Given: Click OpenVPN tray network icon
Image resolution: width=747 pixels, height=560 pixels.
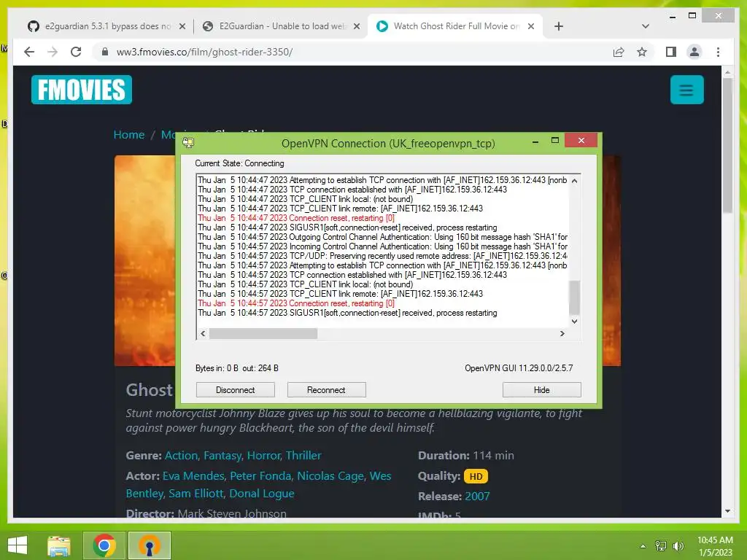Looking at the screenshot, I should point(661,546).
